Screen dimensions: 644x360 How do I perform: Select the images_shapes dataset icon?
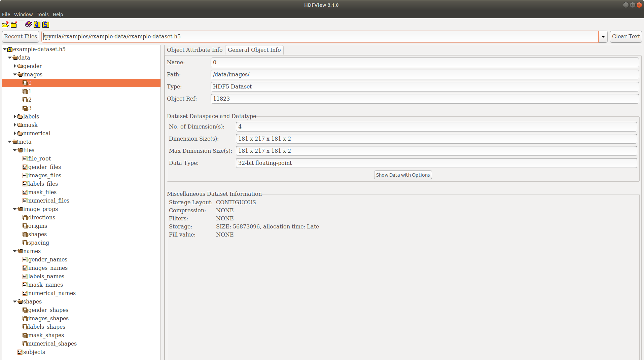(25, 318)
